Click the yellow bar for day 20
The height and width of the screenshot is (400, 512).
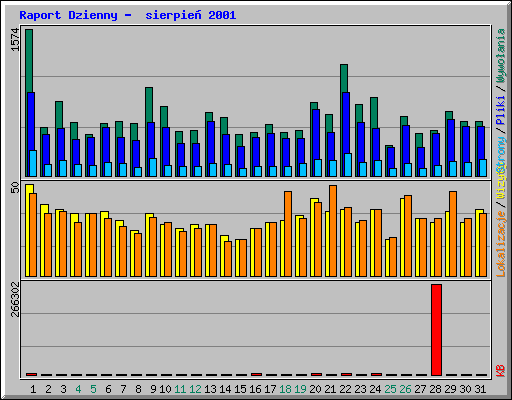click(x=312, y=237)
